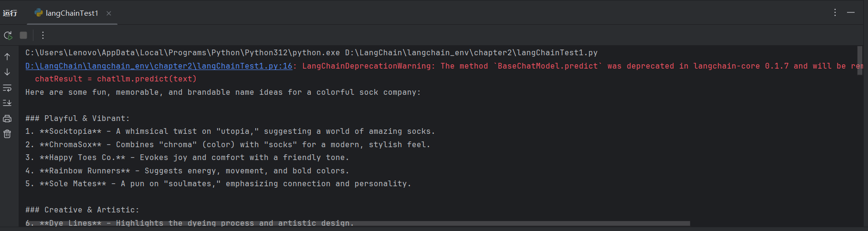868x231 pixels.
Task: Click the LangChainDeprecationWarning message text
Action: tap(582, 66)
